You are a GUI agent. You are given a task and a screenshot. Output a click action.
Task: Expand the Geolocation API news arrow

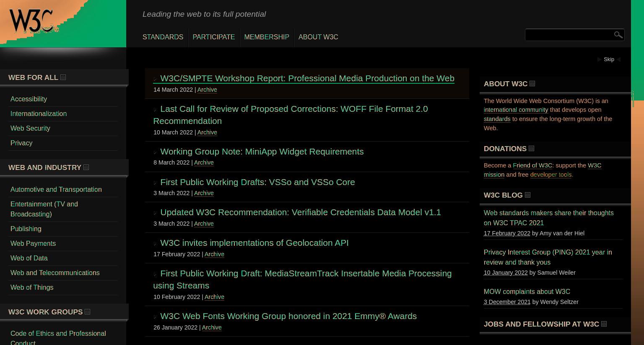coord(156,244)
